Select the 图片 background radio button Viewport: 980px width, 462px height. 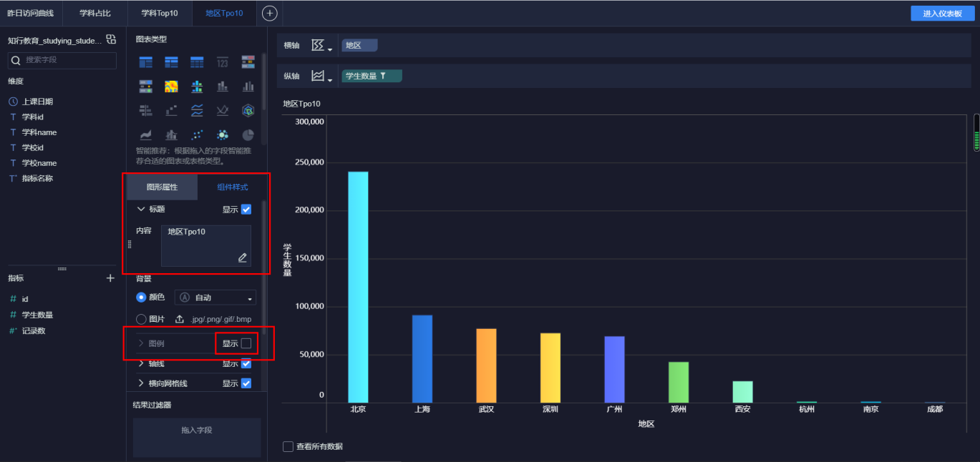click(x=141, y=319)
